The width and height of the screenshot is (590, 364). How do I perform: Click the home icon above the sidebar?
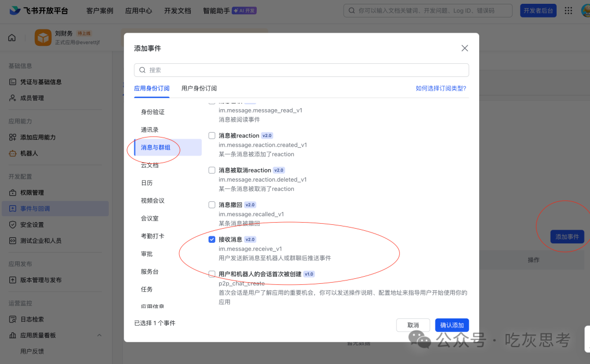(12, 37)
